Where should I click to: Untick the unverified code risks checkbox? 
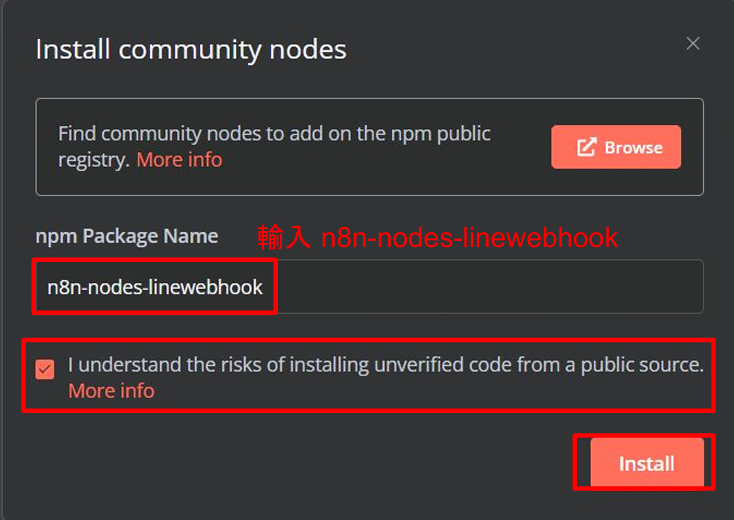[x=45, y=369]
